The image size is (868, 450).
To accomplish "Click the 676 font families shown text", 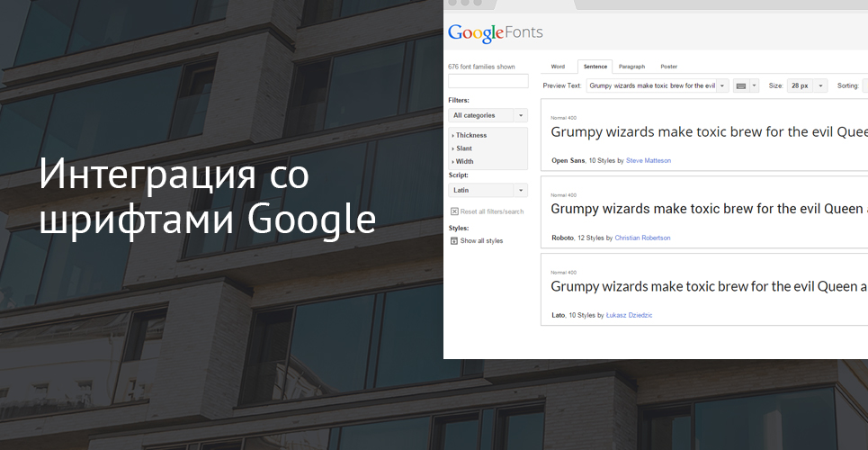I will point(481,67).
